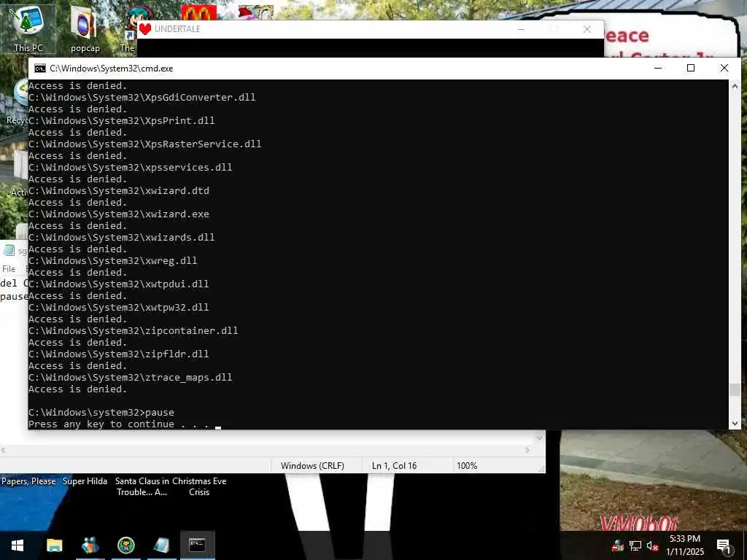Viewport: 747px width, 560px height.
Task: Click the Windows (CRLF) status bar entry
Action: (312, 466)
